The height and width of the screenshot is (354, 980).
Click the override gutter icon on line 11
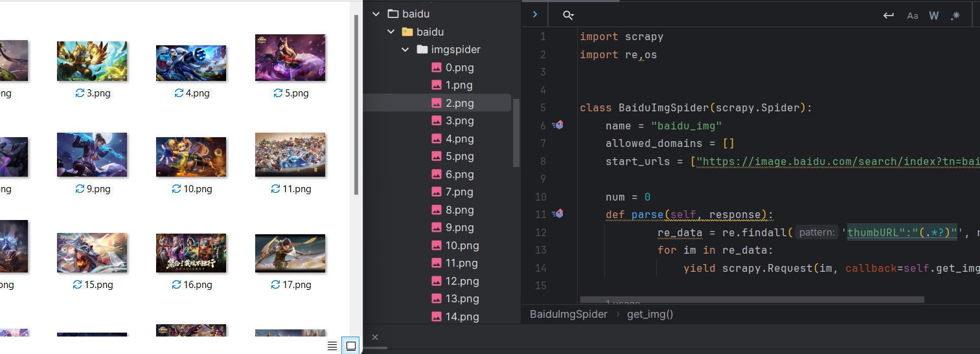(558, 214)
